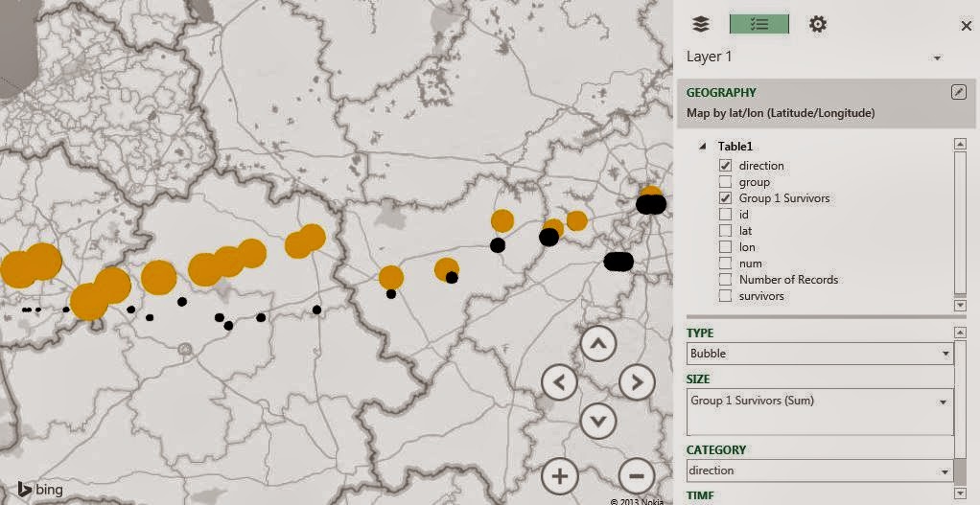
Task: Open layer settings gear icon
Action: click(x=818, y=24)
